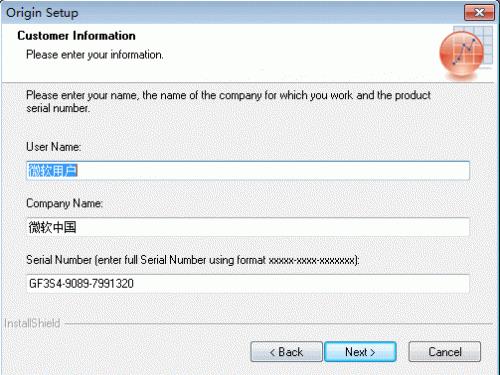The width and height of the screenshot is (500, 375).
Task: Place cursor in 微软中国 company text
Action: 52,227
